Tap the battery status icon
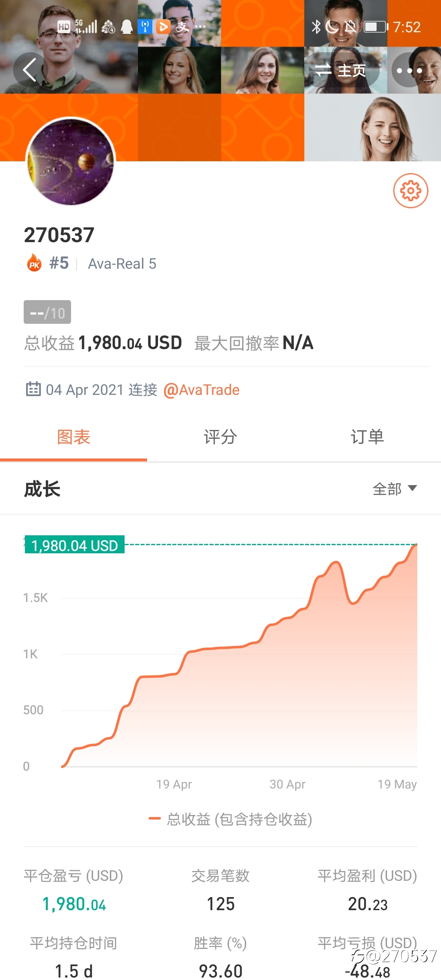 coord(376,27)
